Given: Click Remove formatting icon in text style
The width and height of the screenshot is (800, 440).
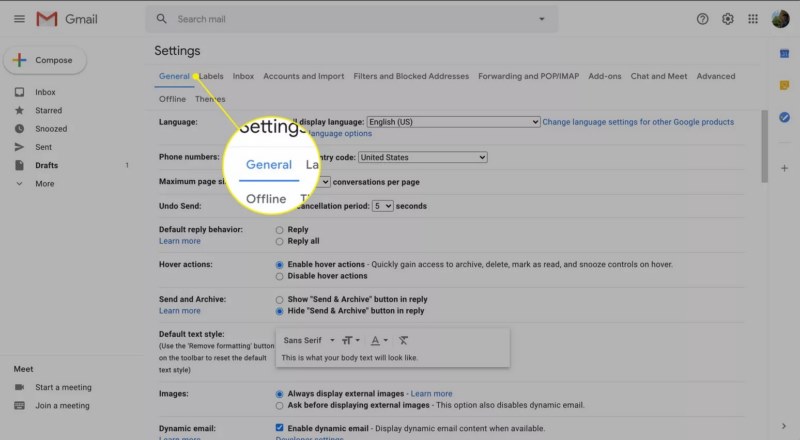Looking at the screenshot, I should tap(403, 340).
